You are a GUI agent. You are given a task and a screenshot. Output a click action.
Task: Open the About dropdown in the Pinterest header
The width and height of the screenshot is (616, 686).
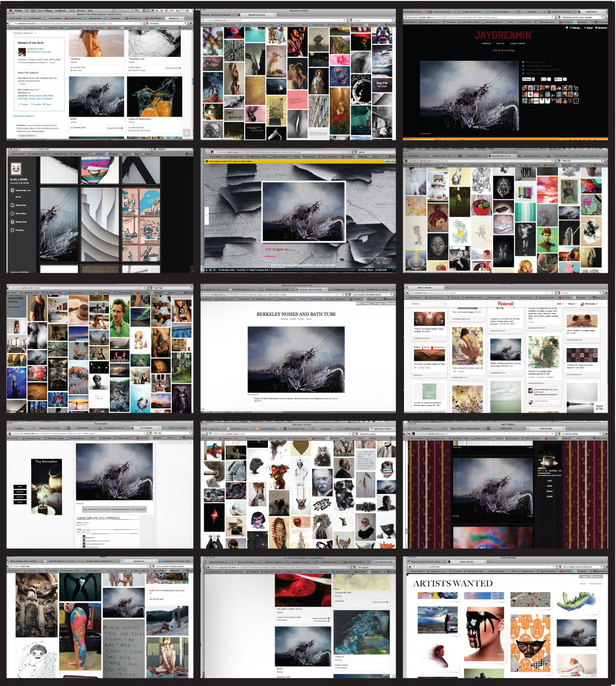(x=572, y=304)
